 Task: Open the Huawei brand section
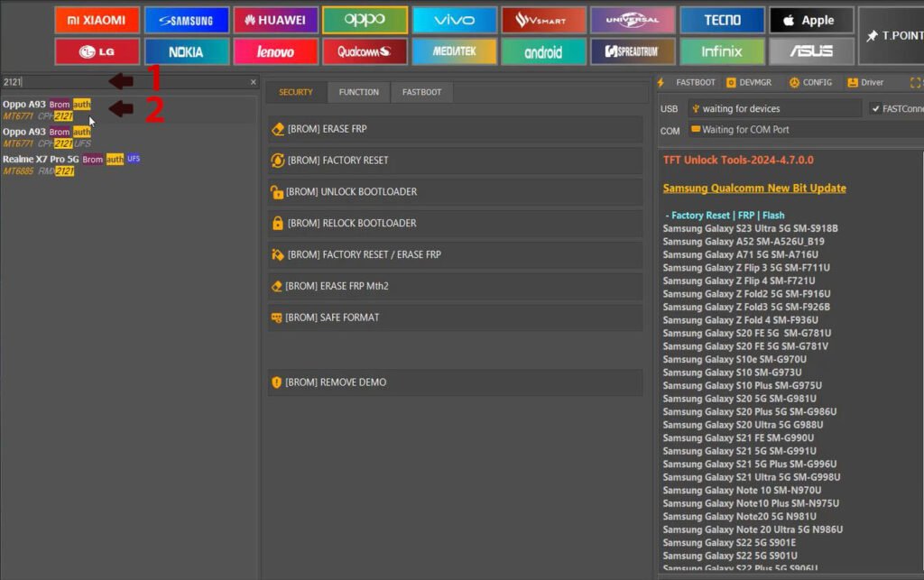pos(276,20)
